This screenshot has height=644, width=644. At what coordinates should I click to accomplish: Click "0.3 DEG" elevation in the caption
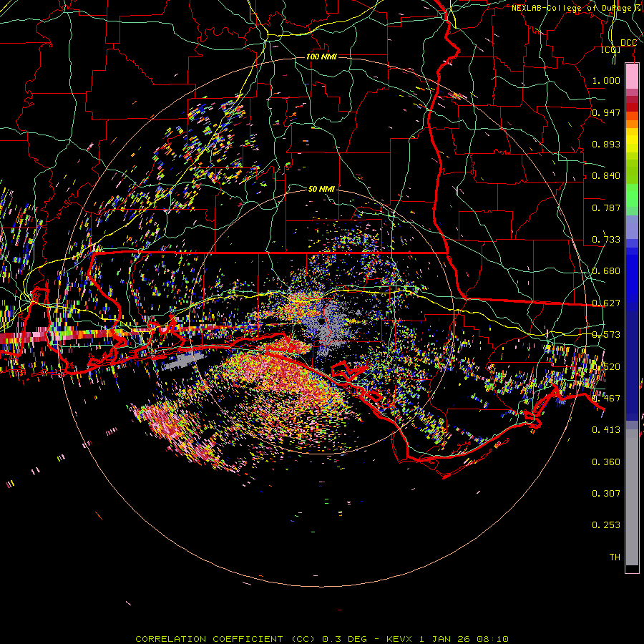(343, 639)
